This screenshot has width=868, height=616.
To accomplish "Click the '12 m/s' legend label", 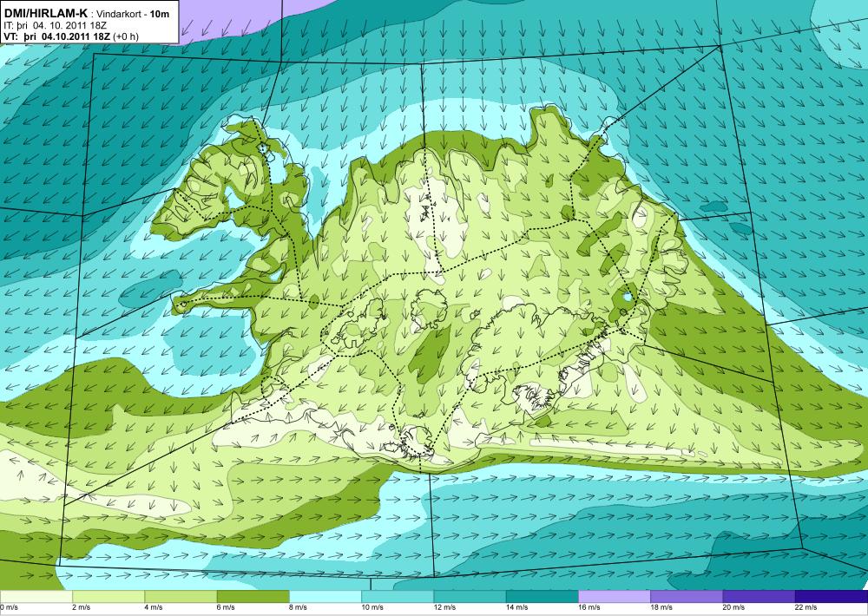I will point(445,607).
